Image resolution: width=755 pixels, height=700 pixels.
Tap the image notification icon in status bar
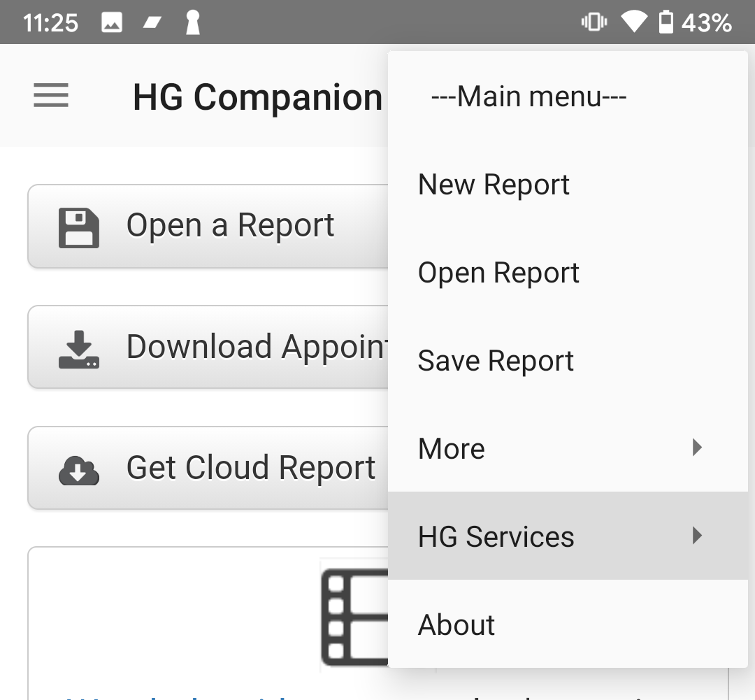pyautogui.click(x=112, y=23)
